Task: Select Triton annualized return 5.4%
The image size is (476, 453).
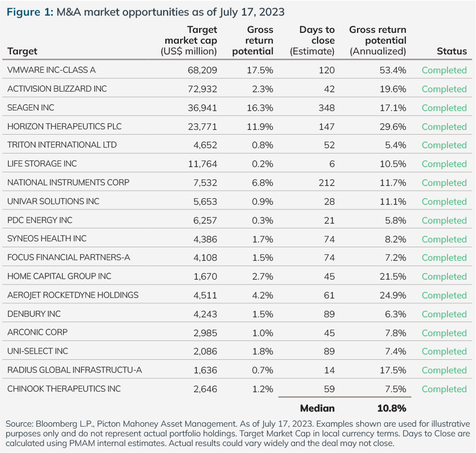Action: point(396,145)
